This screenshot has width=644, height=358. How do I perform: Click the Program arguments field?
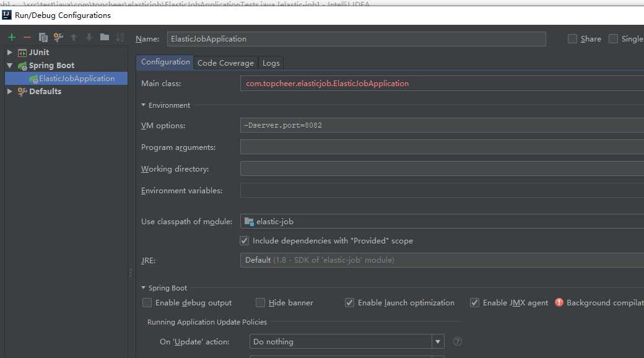[442, 147]
